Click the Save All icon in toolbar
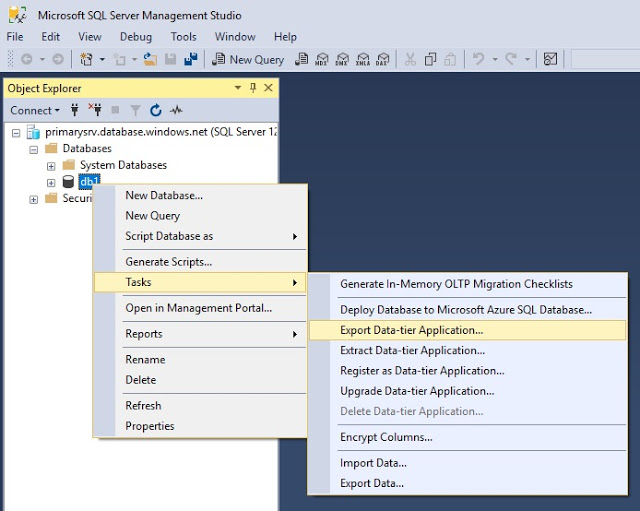 (x=191, y=60)
